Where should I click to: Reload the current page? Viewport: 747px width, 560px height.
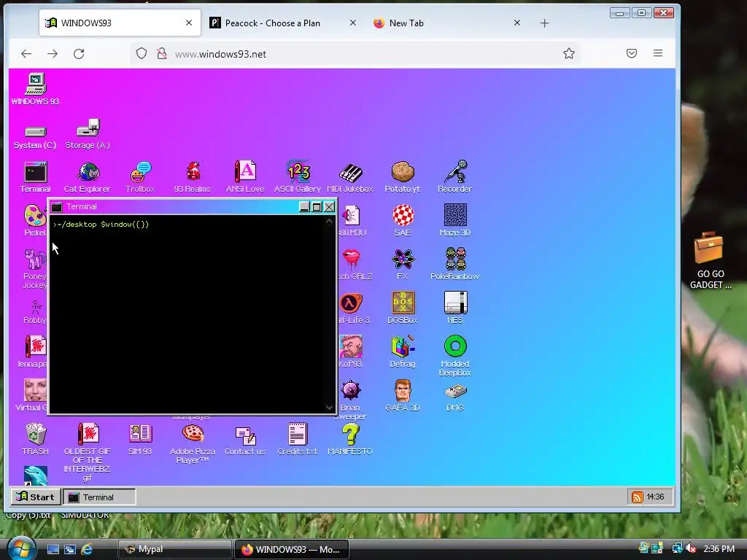point(79,54)
